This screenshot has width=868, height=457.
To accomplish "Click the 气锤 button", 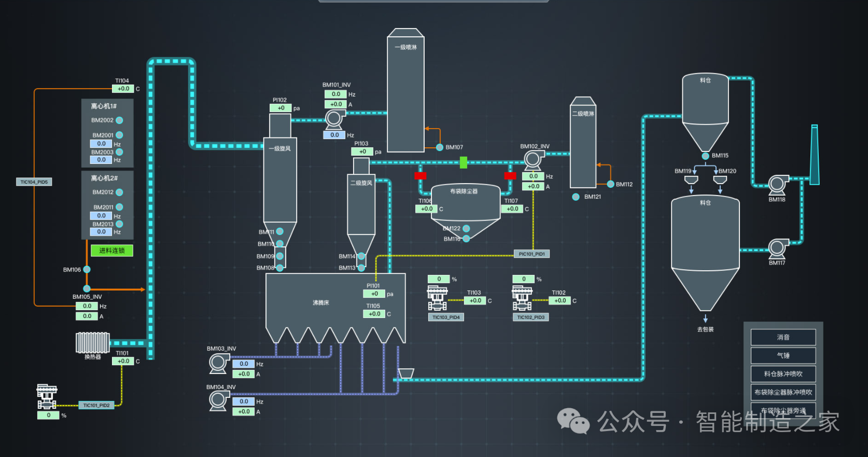I will [783, 356].
